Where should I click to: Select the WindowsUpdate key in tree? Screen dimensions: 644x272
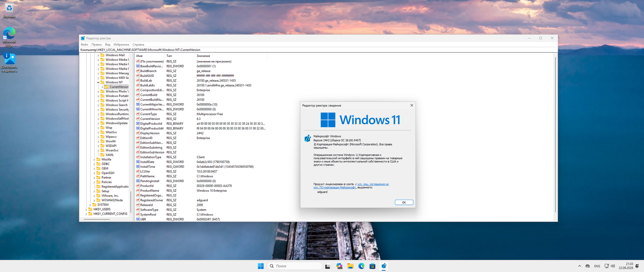(x=116, y=123)
